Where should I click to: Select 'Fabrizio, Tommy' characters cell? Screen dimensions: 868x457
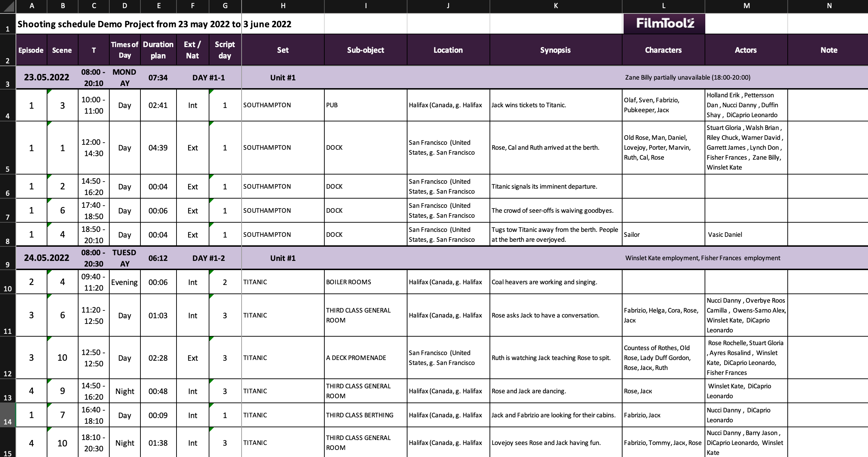[664, 442]
